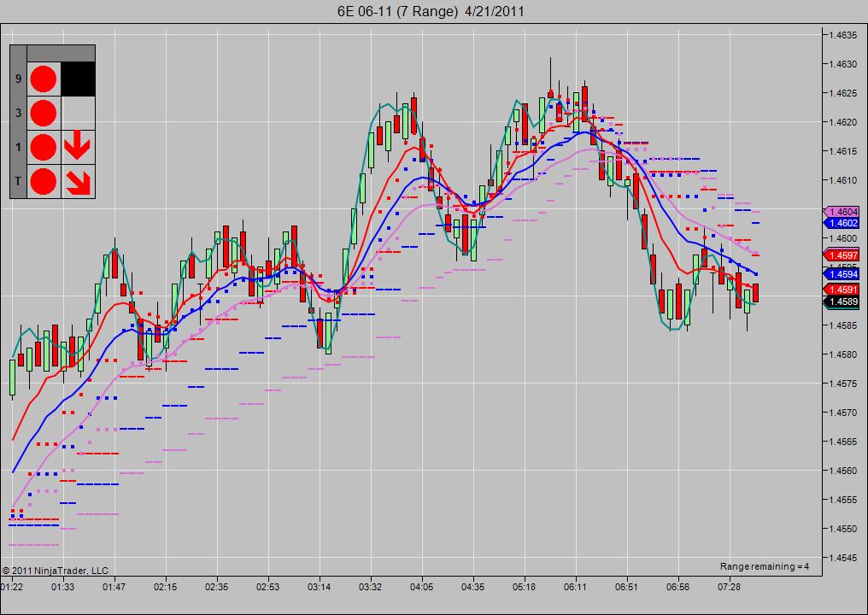This screenshot has height=615, width=868.
Task: Select the black square in row 9
Action: coord(78,79)
